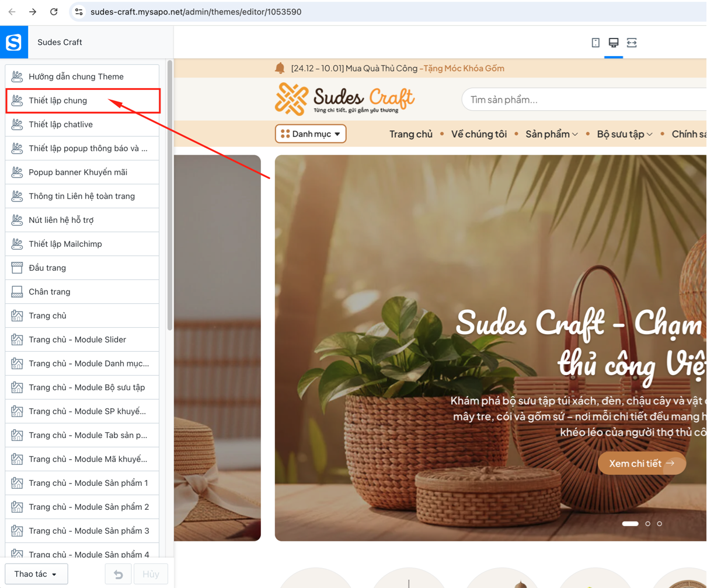Click notification bell icon in banner
This screenshot has width=707, height=588.
pos(280,68)
